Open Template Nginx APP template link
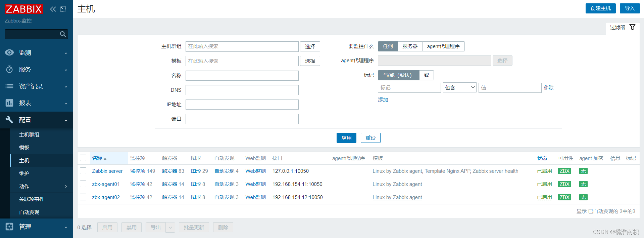The height and width of the screenshot is (238, 644). (447, 171)
